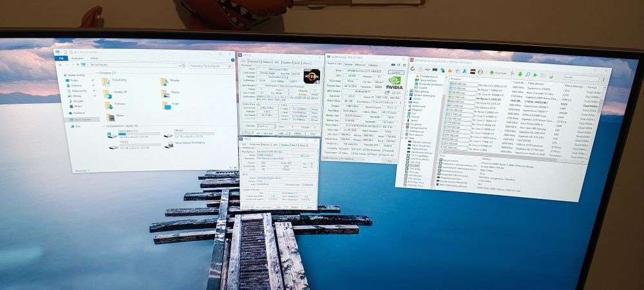Open the Tools dropdown arrow in lower CPU-Z
Viewport: 644px width, 290px height.
pyautogui.click(x=285, y=207)
